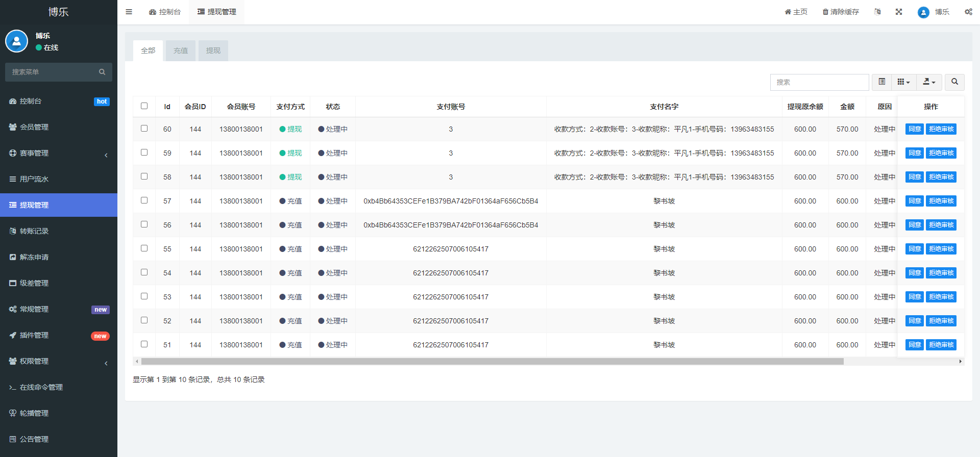Open the export data dropdown
The image size is (980, 457).
[x=929, y=82]
